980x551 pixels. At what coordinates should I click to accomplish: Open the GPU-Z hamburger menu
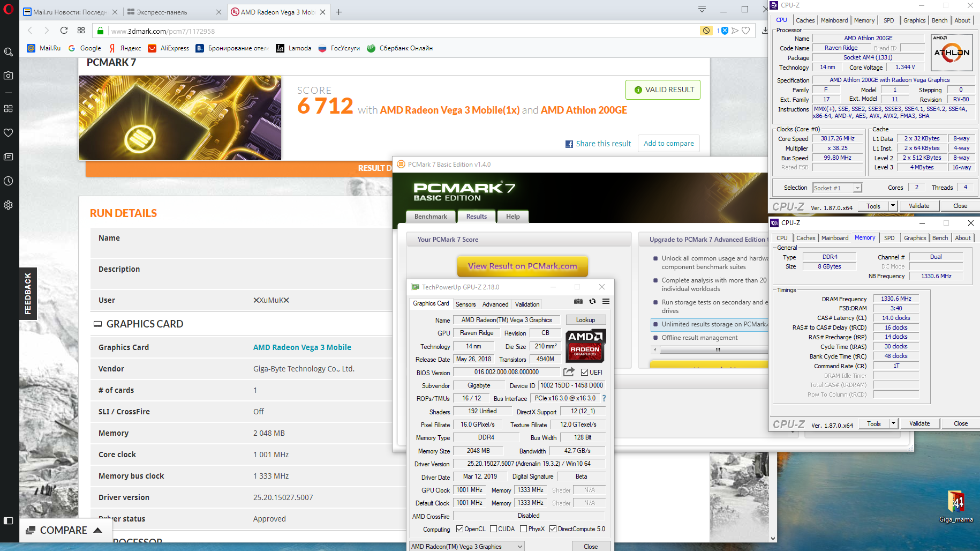[606, 301]
